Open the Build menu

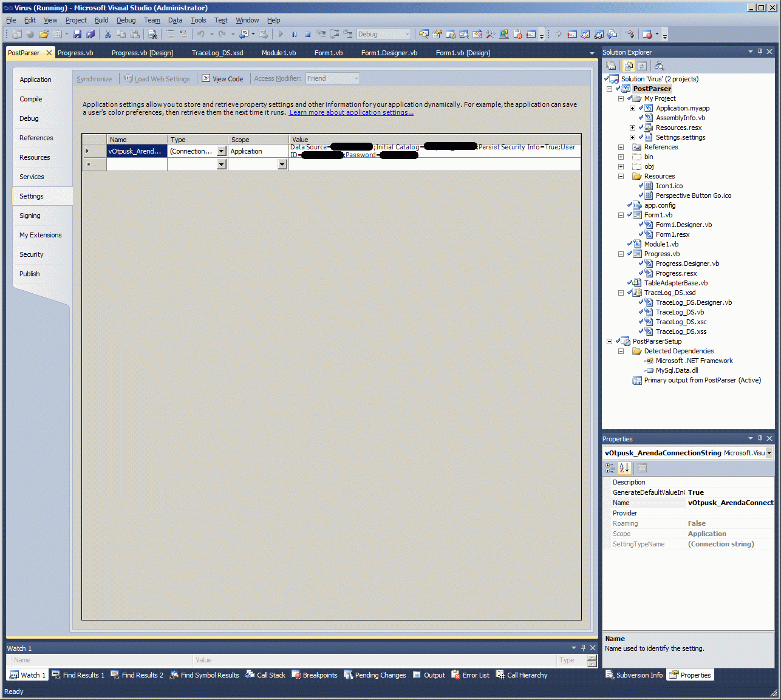[x=101, y=20]
